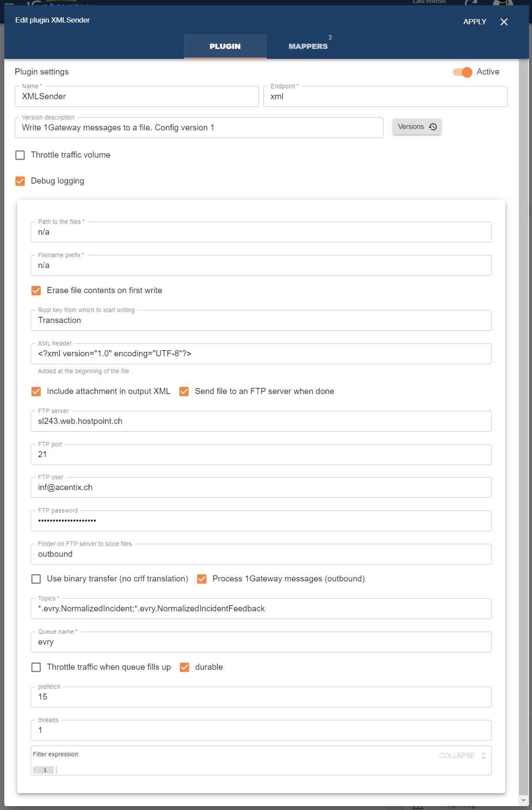Collapse the Filter expression editor
Screen dimensions: 532x810
click(x=462, y=755)
